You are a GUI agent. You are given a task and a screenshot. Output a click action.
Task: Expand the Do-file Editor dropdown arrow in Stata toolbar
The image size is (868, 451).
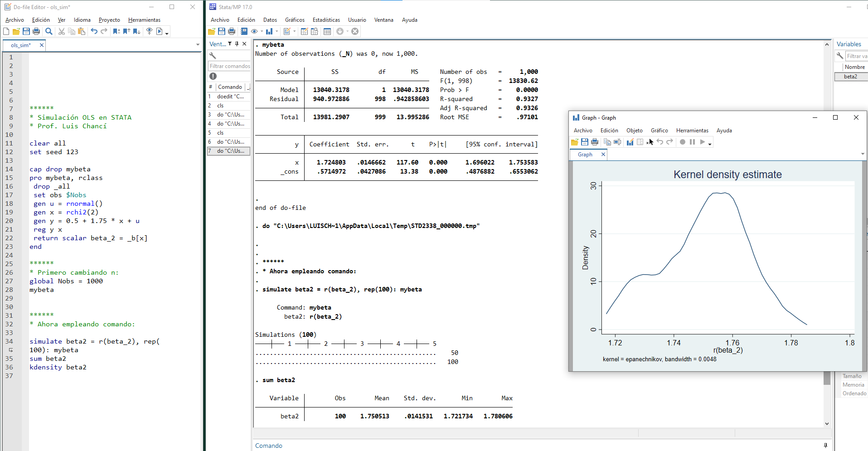coord(295,32)
